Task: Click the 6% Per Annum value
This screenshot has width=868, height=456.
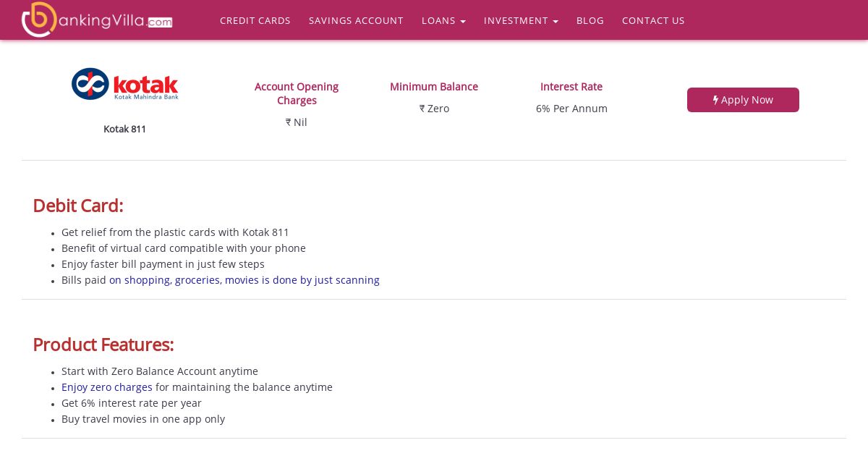Action: pyautogui.click(x=571, y=109)
